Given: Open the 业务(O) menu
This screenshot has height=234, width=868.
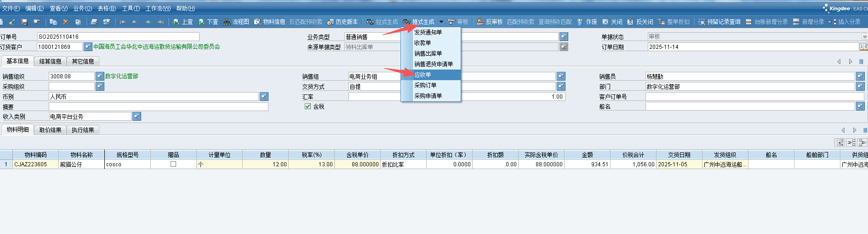Looking at the screenshot, I should tap(82, 8).
